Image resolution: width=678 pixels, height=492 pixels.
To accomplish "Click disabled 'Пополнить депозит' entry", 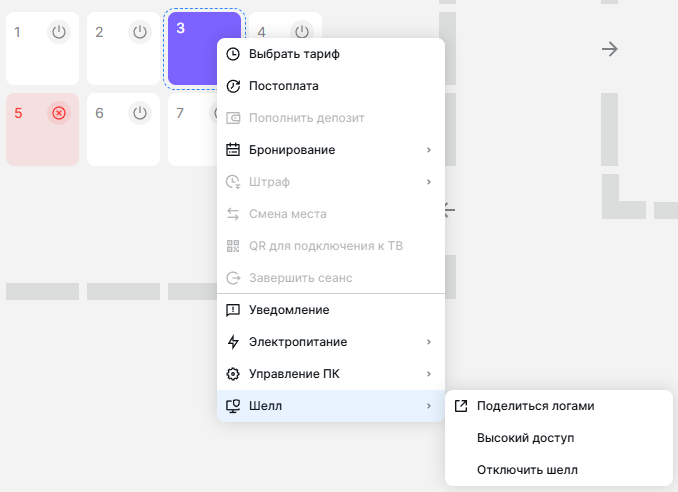I will click(331, 118).
